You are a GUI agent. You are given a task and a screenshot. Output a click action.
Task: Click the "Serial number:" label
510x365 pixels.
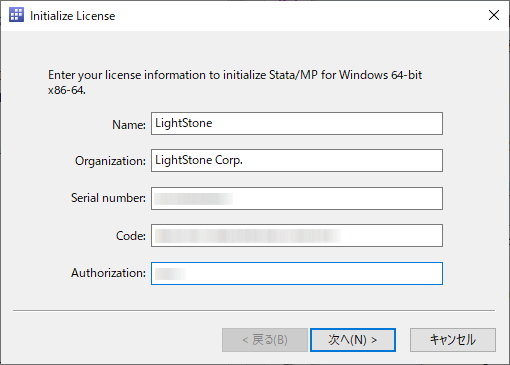[x=108, y=198]
